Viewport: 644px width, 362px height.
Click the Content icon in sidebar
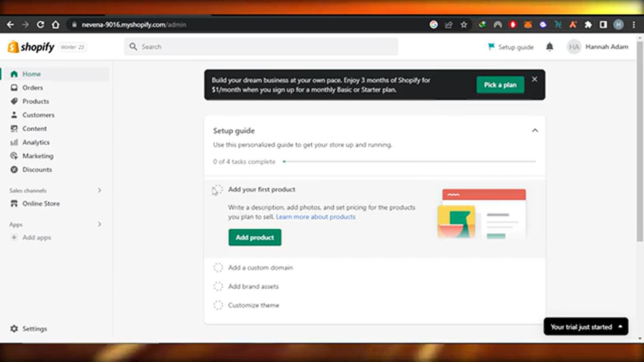click(x=14, y=129)
